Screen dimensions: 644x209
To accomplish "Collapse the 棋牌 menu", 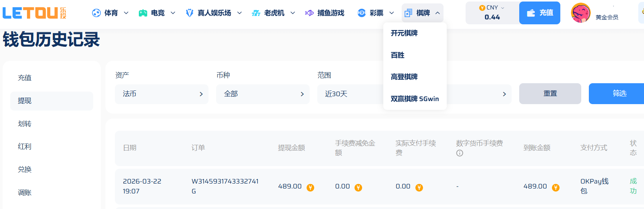I will 422,13.
